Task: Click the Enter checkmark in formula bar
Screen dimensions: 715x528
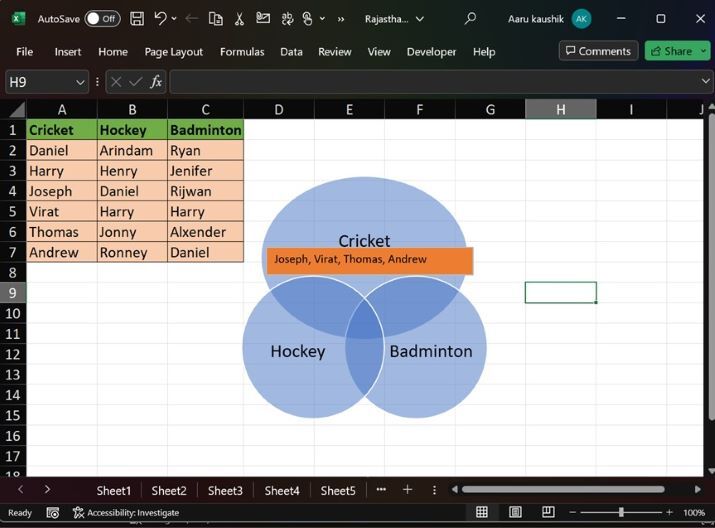Action: point(135,82)
